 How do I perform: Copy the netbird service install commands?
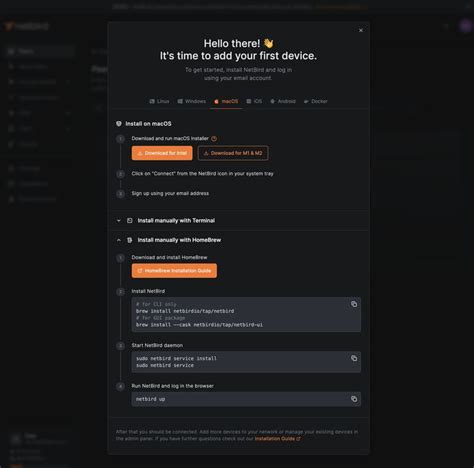[354, 358]
